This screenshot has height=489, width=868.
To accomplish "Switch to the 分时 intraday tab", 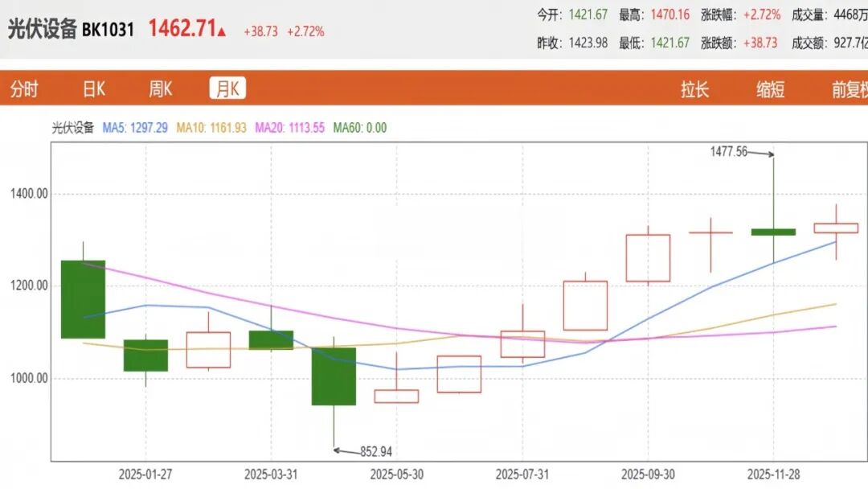I will coord(24,89).
